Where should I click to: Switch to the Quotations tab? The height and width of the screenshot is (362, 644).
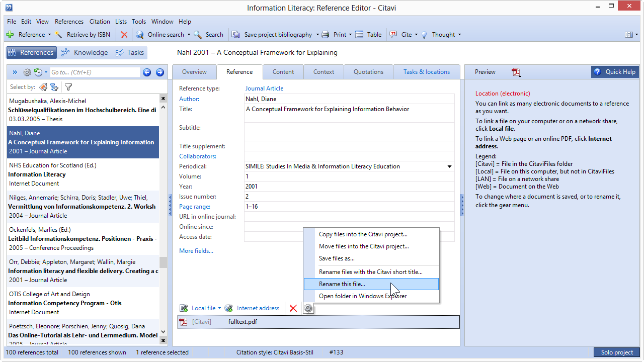[368, 72]
